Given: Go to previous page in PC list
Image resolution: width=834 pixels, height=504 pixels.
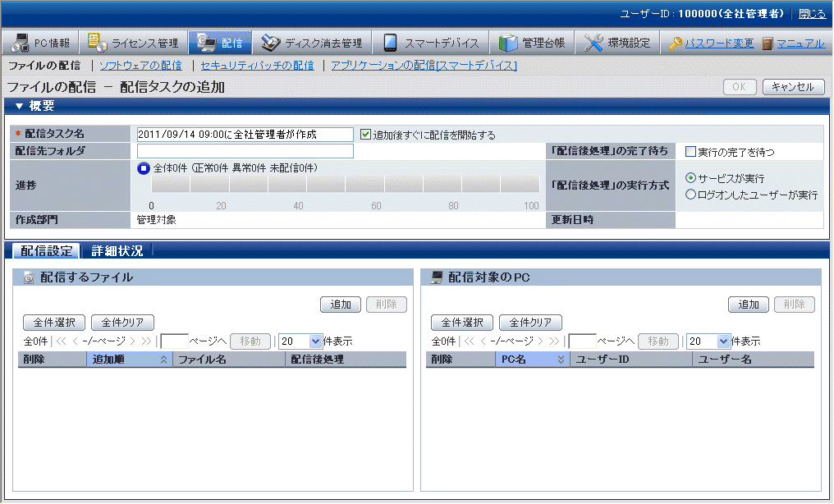Looking at the screenshot, I should 483,341.
